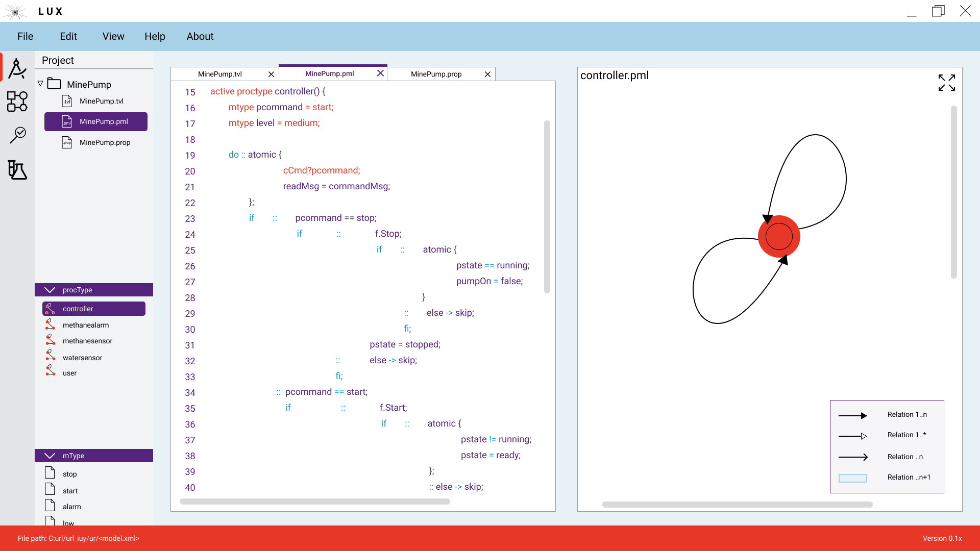Open the Edit menu
The height and width of the screenshot is (551, 980).
tap(68, 36)
